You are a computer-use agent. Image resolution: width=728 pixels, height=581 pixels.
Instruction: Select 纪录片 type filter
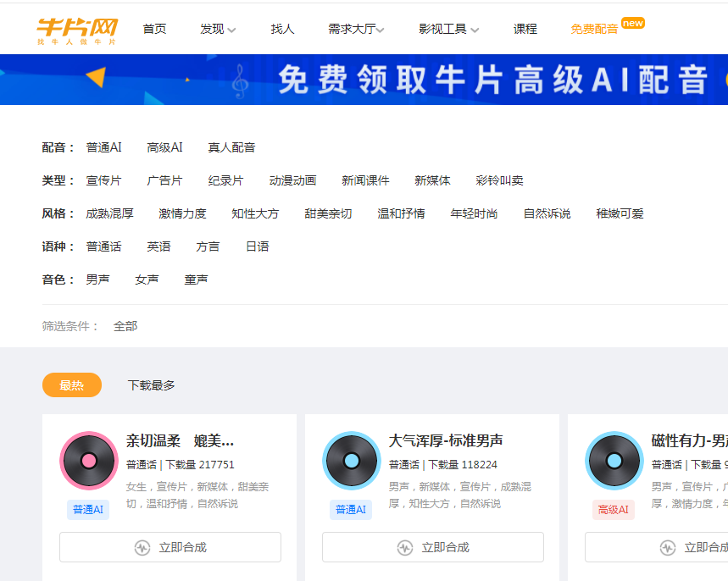pyautogui.click(x=225, y=180)
